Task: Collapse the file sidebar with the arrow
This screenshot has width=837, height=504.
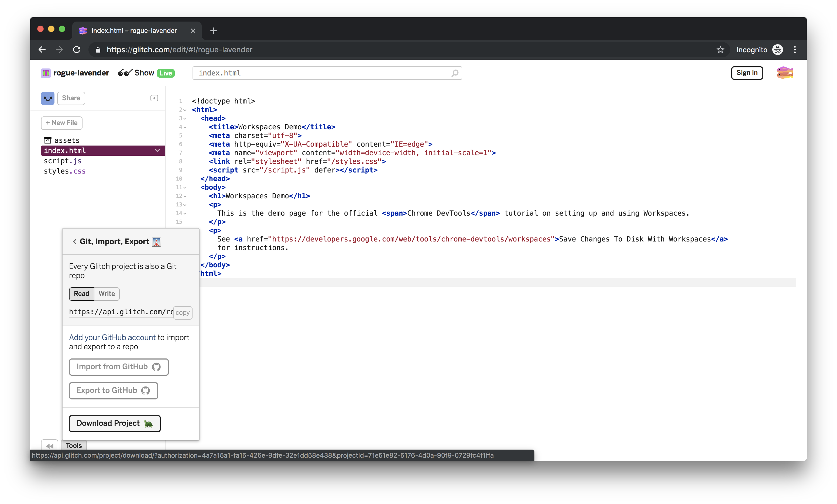Action: point(154,98)
